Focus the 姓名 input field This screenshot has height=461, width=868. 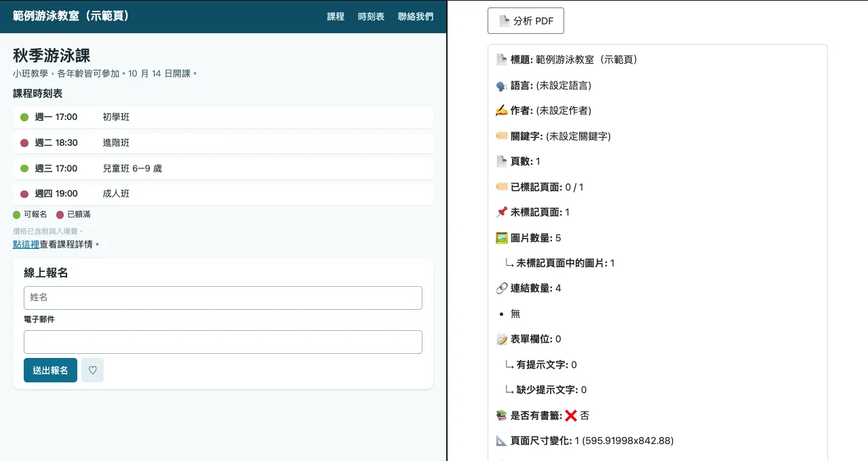[x=223, y=298]
